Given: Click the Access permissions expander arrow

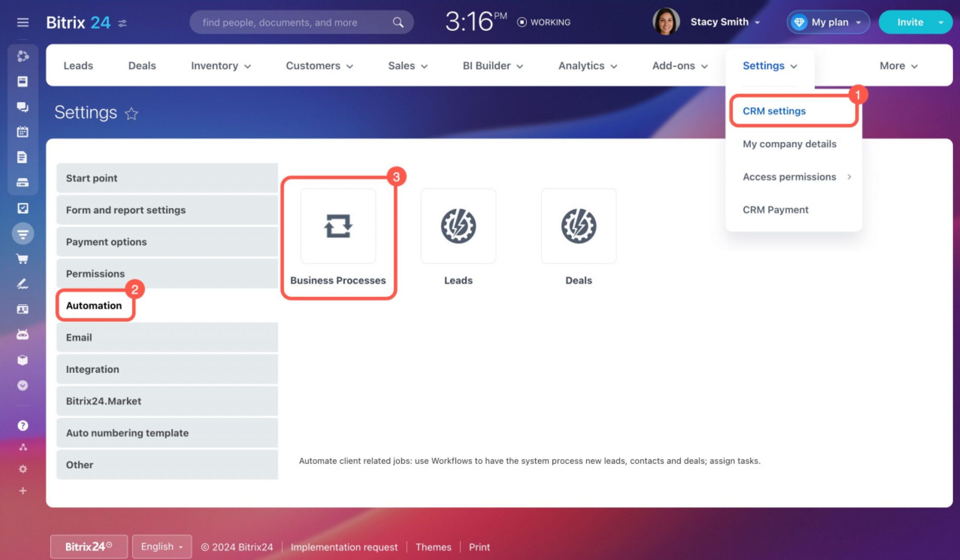Looking at the screenshot, I should point(850,177).
